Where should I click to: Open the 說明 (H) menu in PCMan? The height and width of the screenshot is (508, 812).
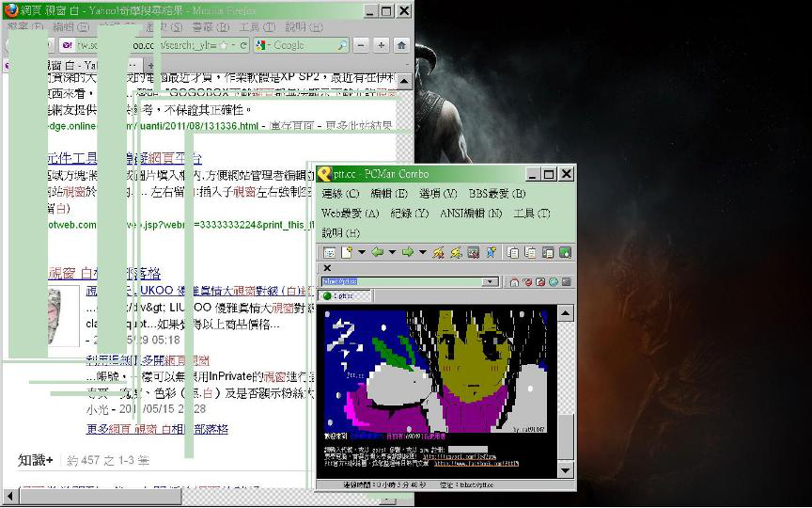click(340, 233)
